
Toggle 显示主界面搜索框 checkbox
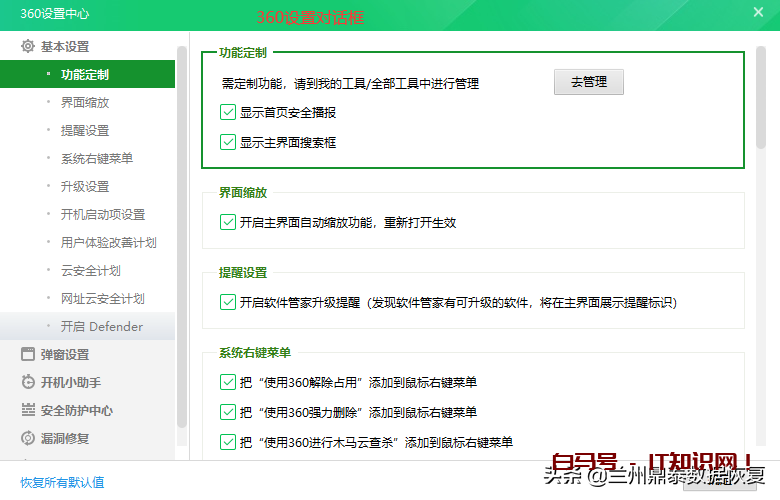228,142
